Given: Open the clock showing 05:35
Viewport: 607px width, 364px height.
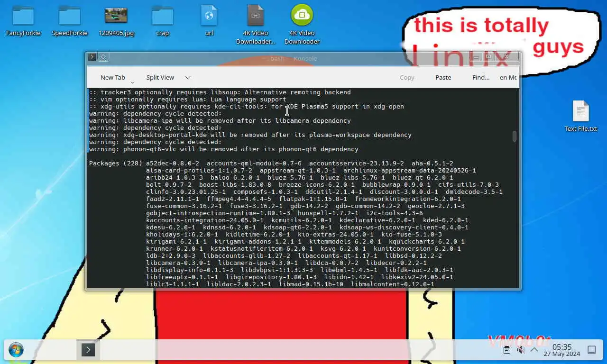Looking at the screenshot, I should coord(562,350).
